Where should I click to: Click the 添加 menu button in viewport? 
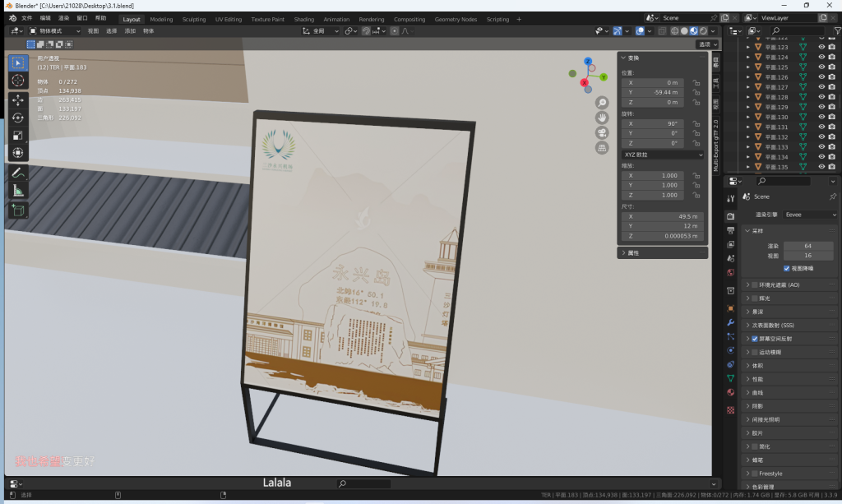130,30
